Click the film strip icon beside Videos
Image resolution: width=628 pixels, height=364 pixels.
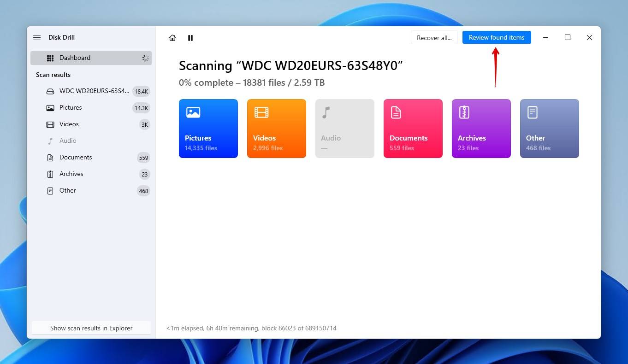point(50,124)
